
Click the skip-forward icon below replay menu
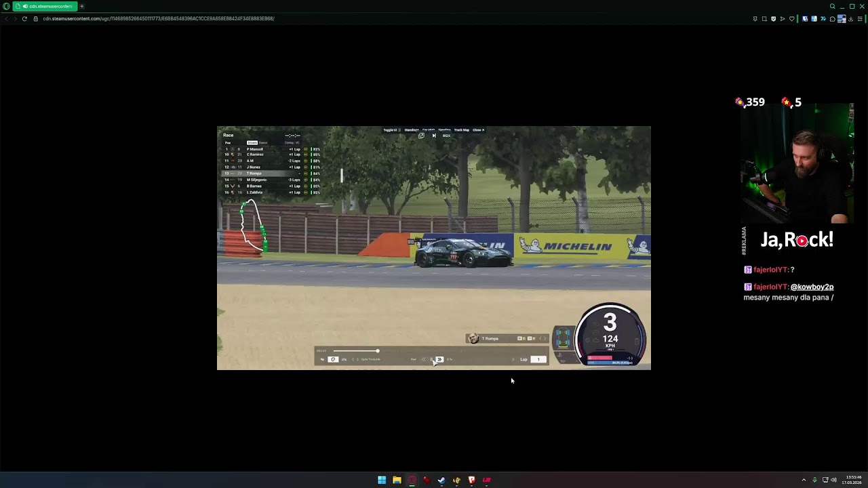point(434,136)
